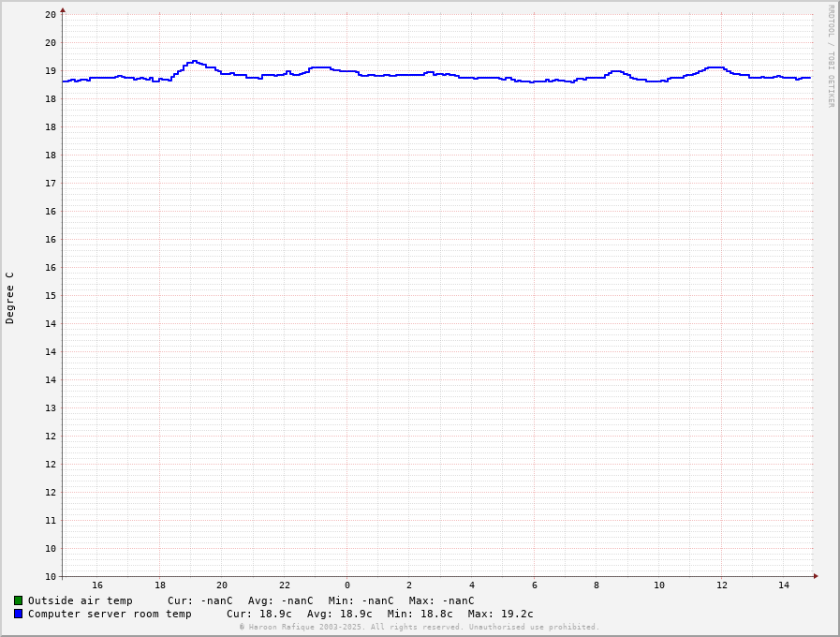Click the RRDTOOL / TOBI OETIKER watermark
This screenshot has height=637, width=840.
point(830,56)
